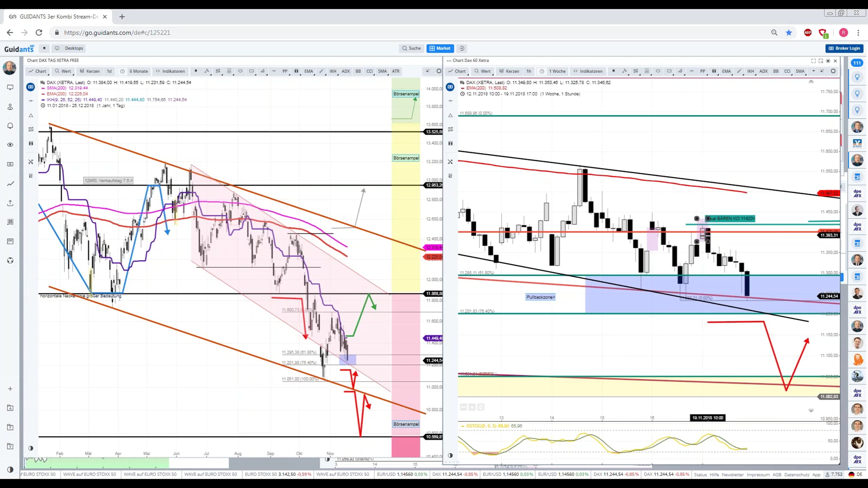868x488 pixels.
Task: Select the ellipse drawing tool in Dax 60 chart
Action: [658, 71]
